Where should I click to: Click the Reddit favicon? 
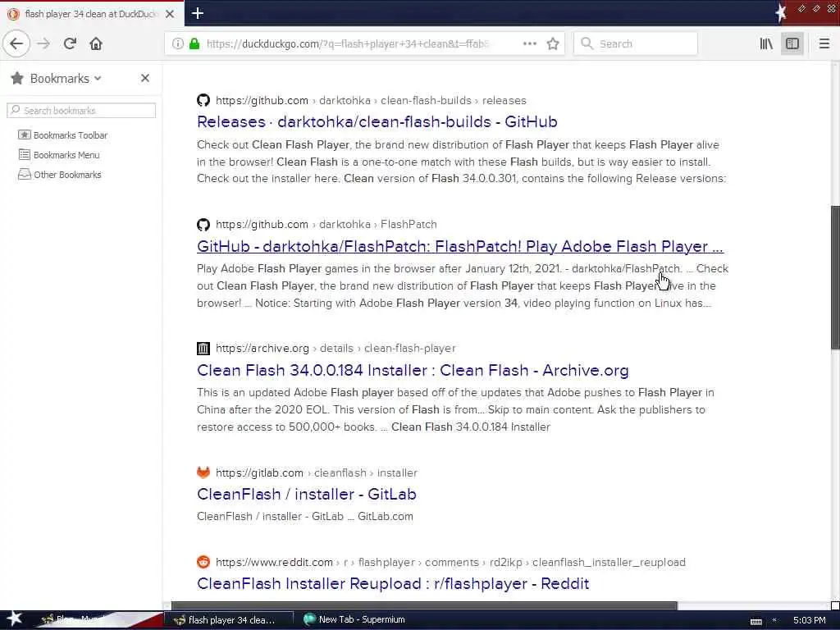coord(203,562)
